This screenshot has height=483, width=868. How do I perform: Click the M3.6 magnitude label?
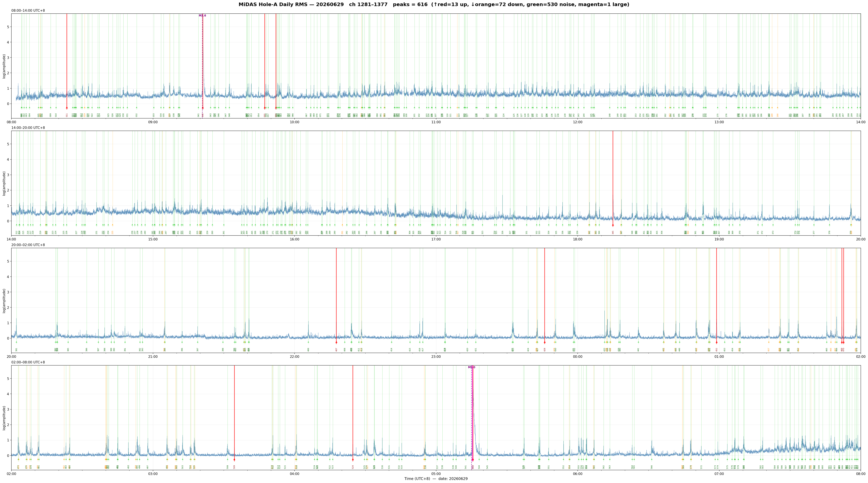(202, 16)
